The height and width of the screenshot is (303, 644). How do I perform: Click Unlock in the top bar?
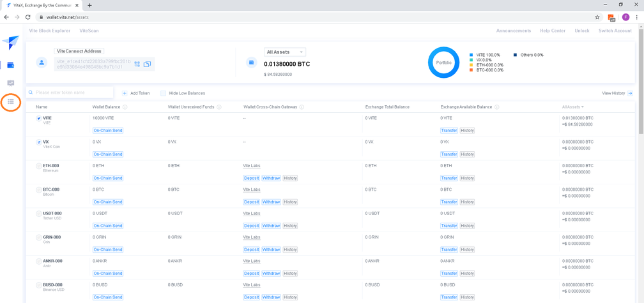click(x=581, y=31)
